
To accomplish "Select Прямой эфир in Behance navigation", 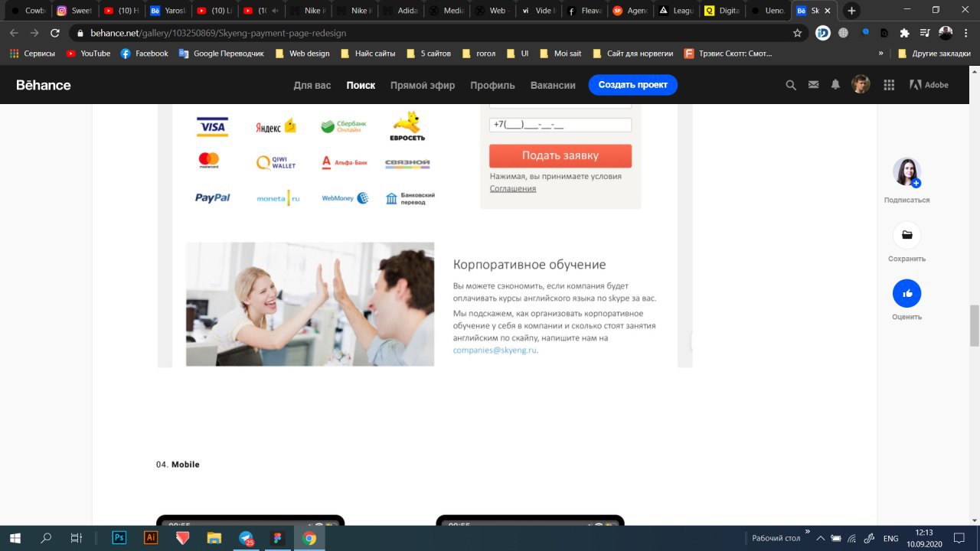I will click(423, 85).
